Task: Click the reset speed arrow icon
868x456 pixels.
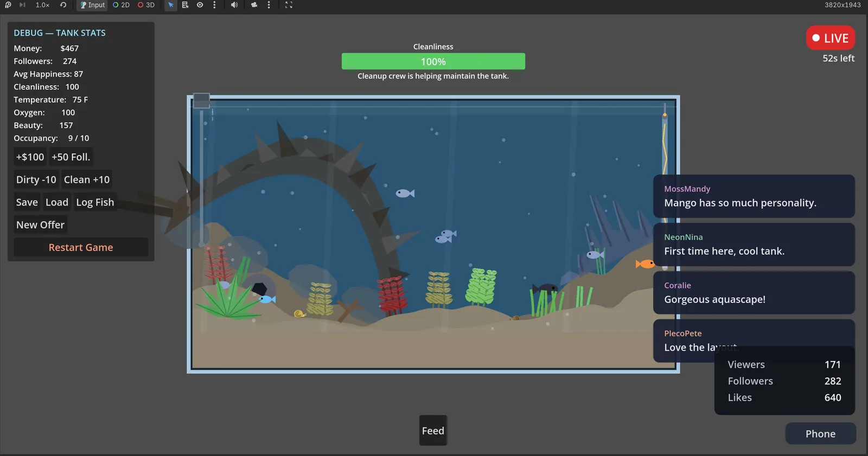Action: (63, 5)
